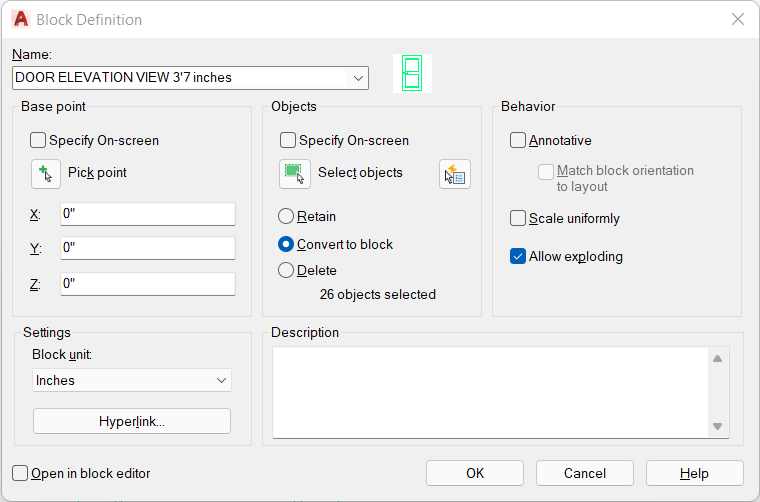Click the Pick point icon button
Screen dimensions: 760x502
[x=46, y=174]
